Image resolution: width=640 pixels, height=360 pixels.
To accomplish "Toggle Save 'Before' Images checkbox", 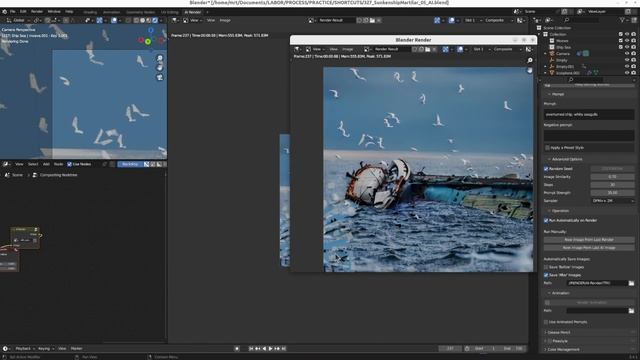I will point(546,267).
